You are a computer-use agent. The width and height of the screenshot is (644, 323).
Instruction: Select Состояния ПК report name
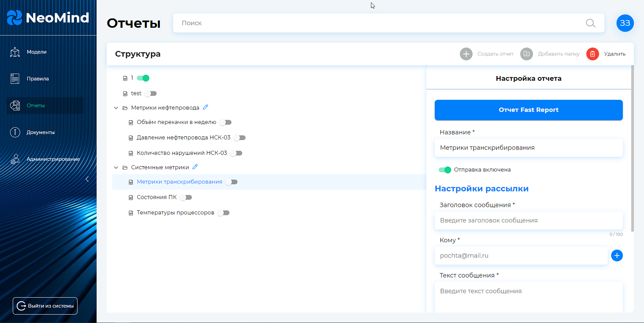coord(157,197)
